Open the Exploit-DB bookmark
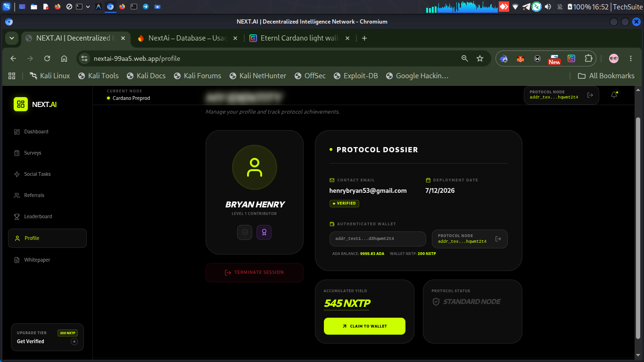Screen dimensions: 644x362 356,76
